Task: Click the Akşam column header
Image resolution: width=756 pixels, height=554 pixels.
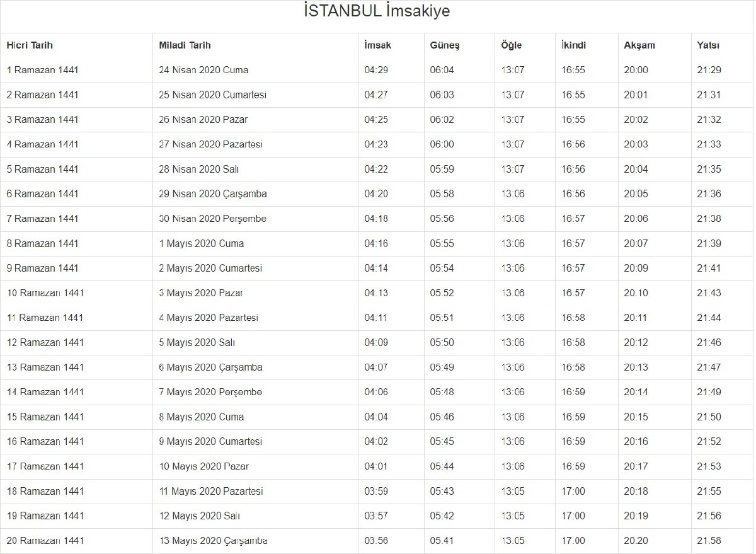Action: coord(639,45)
